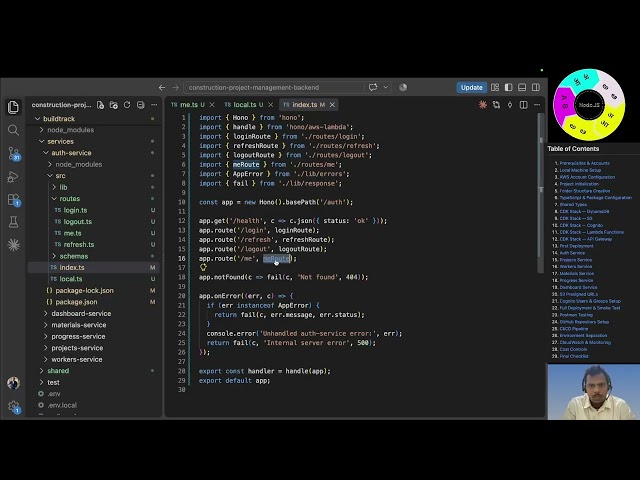Viewport: 640px width, 480px height.
Task: Open the chat icon in title bar
Action: pos(373,87)
